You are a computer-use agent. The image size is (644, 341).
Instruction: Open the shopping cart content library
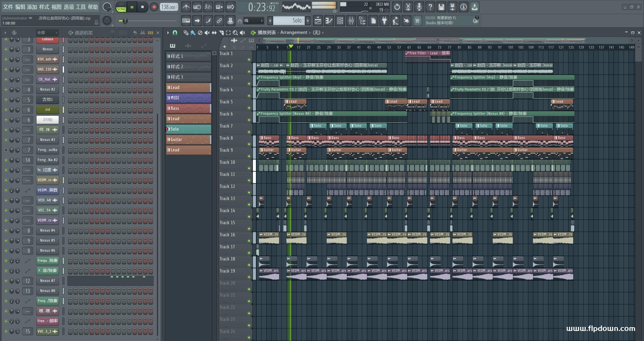point(417,21)
